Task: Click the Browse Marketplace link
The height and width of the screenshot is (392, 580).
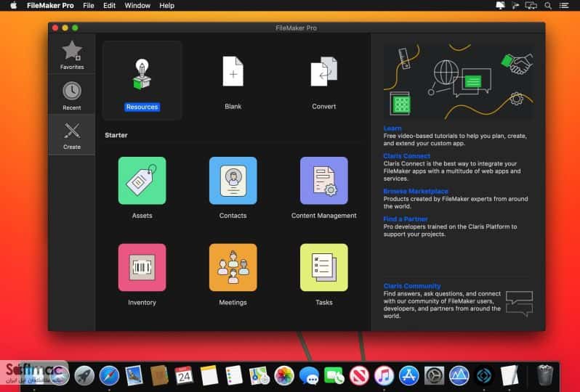Action: [x=416, y=191]
